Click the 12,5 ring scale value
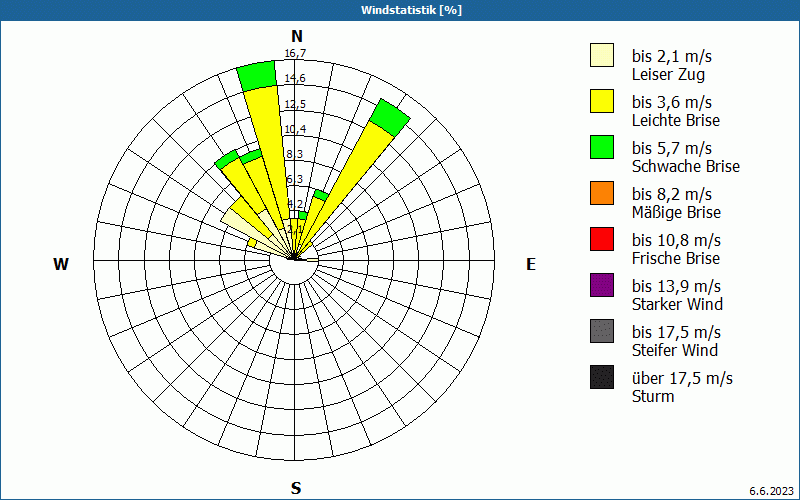Screen dimensions: 800x500 tap(295, 104)
